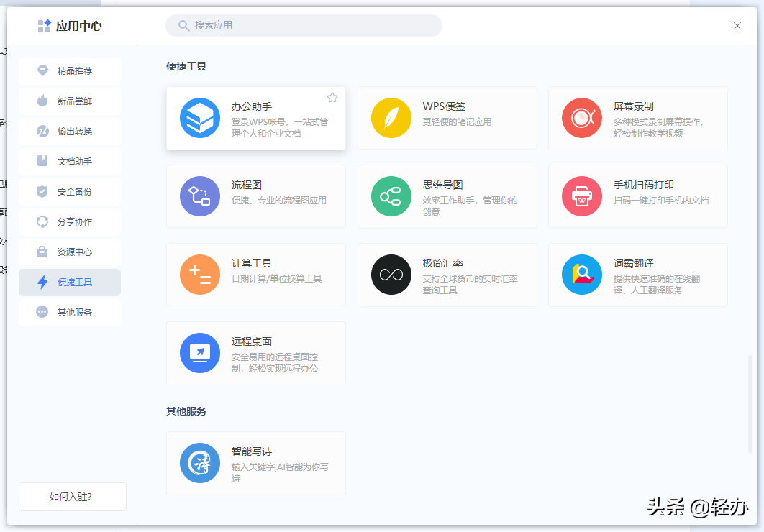This screenshot has width=764, height=532.
Task: Click the 如何入驻? button
Action: (73, 497)
